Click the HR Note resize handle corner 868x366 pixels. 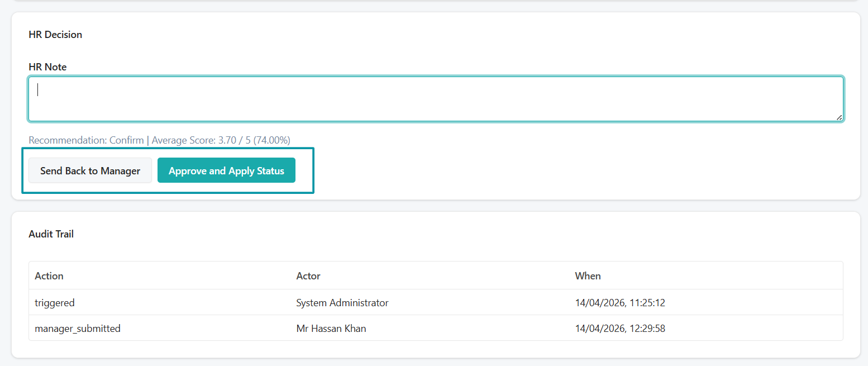click(x=839, y=117)
